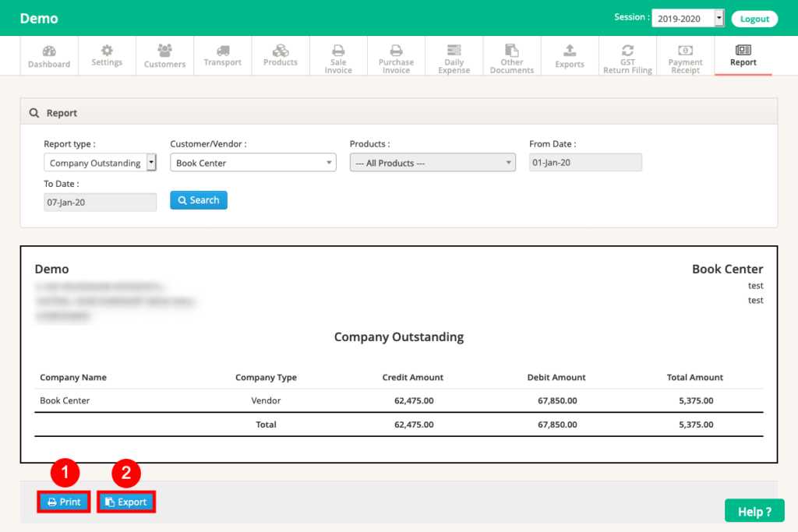798x532 pixels.
Task: Select the Settings gear icon
Action: 107,55
